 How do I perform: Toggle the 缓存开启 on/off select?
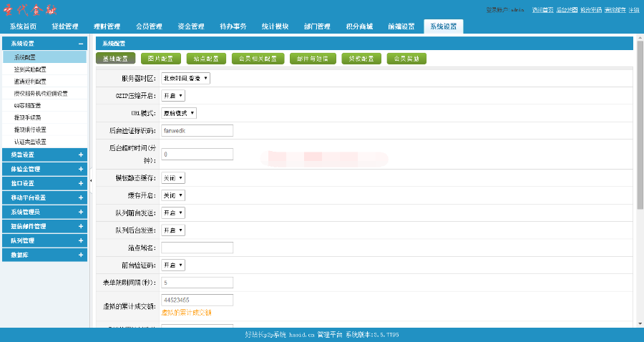tap(173, 195)
